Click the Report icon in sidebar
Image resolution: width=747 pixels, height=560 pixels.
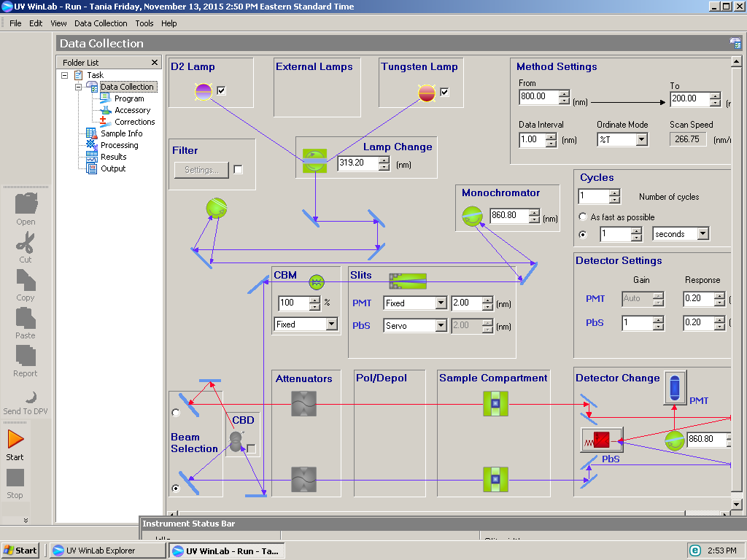[x=26, y=356]
